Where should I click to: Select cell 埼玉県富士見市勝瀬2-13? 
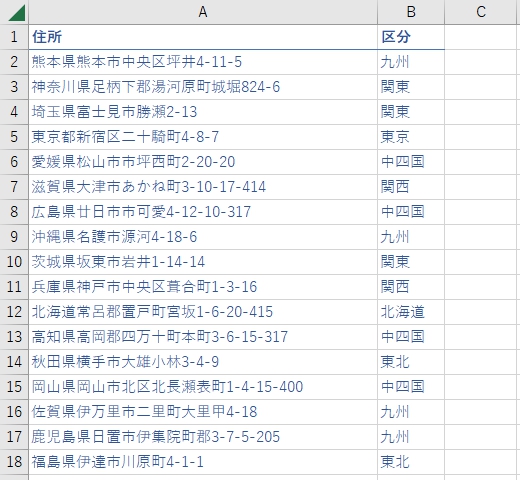coord(203,112)
